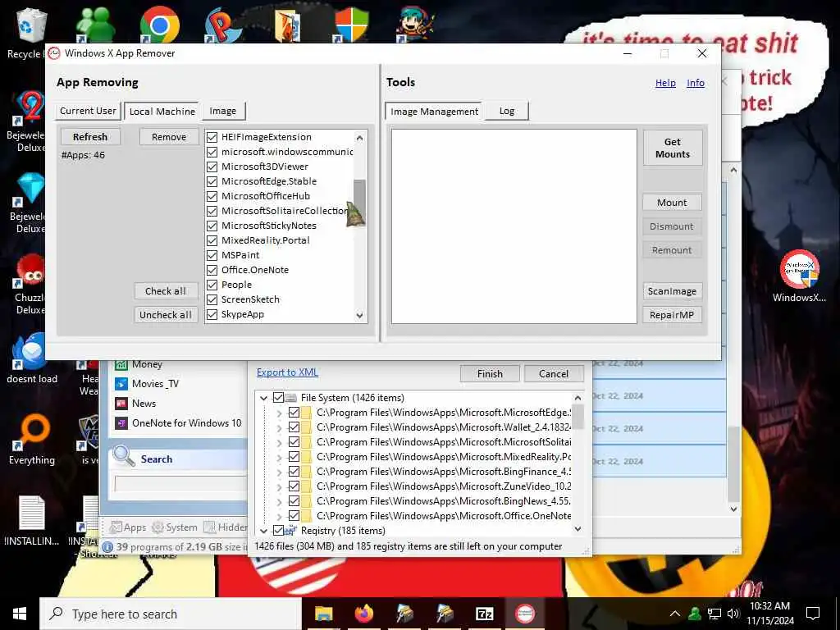Collapse the File System tree node
The width and height of the screenshot is (840, 630).
pyautogui.click(x=263, y=398)
